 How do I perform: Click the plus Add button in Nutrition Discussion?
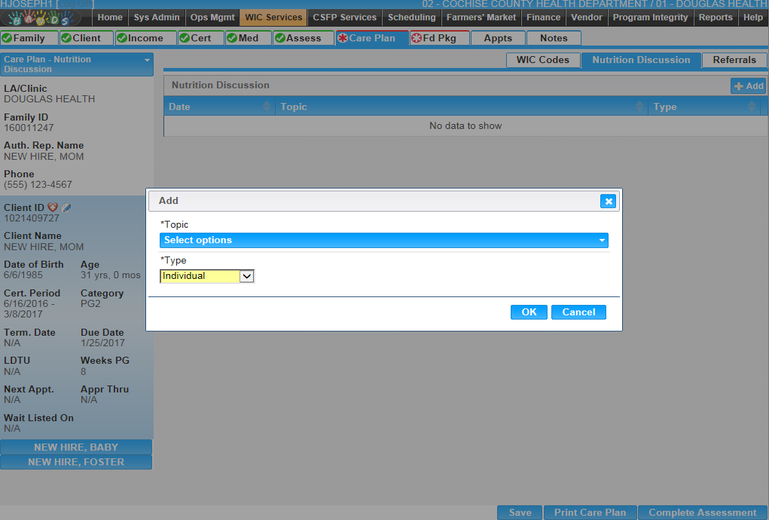coord(749,87)
